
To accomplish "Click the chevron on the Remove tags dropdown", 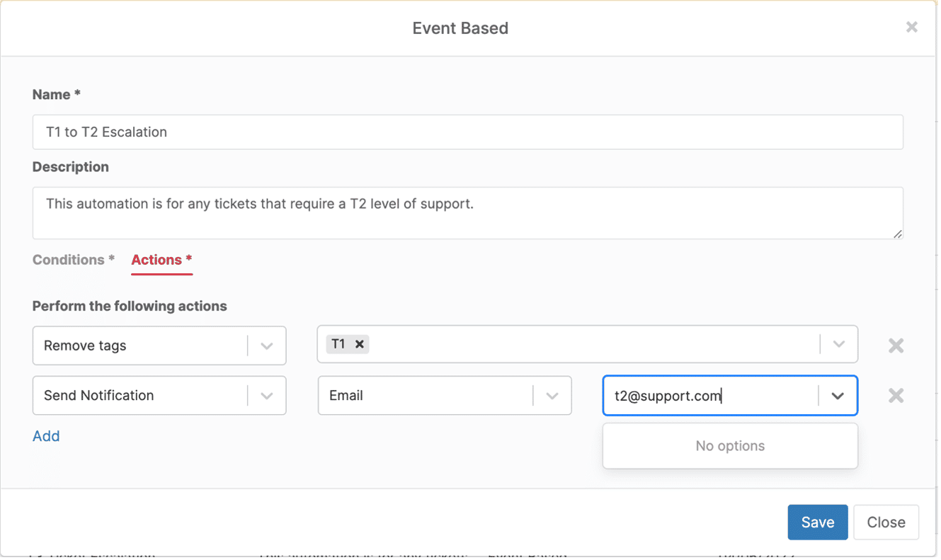I will click(x=267, y=345).
